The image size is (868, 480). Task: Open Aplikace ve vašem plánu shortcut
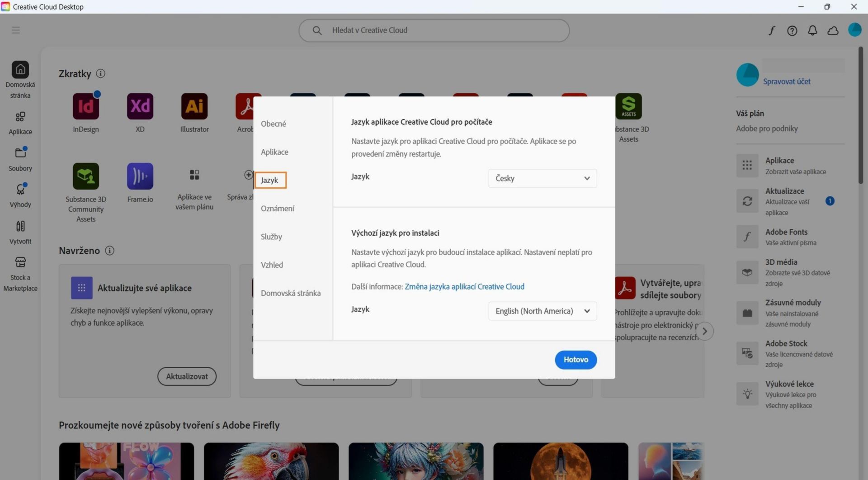(194, 175)
